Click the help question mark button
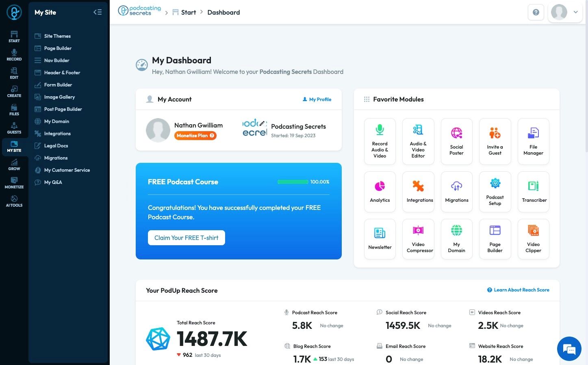 536,12
